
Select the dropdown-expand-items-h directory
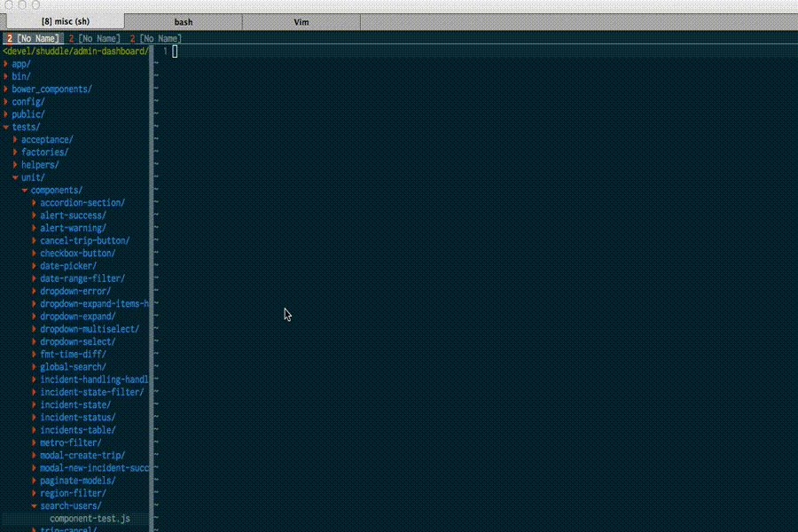(x=94, y=304)
